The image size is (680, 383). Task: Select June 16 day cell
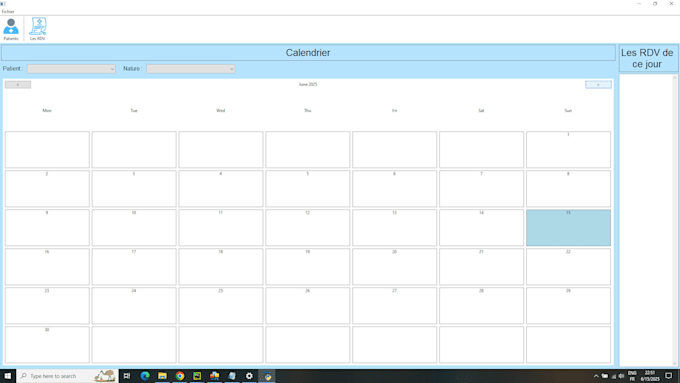[47, 267]
